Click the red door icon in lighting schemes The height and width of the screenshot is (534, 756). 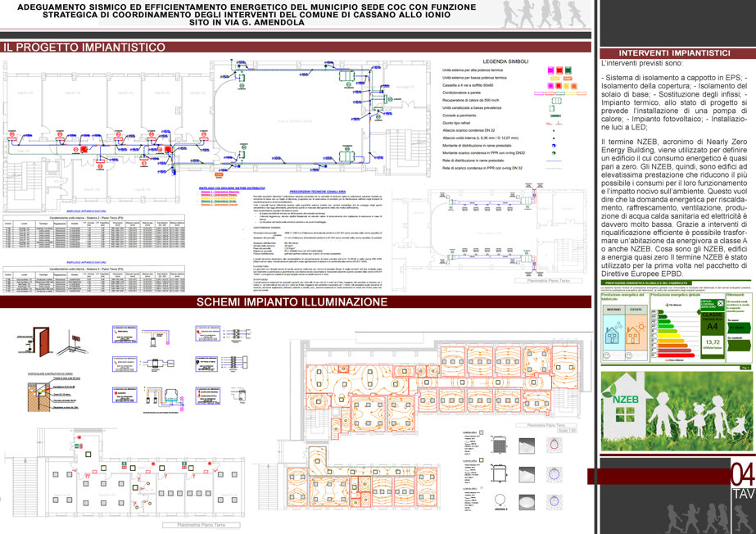pyautogui.click(x=42, y=342)
